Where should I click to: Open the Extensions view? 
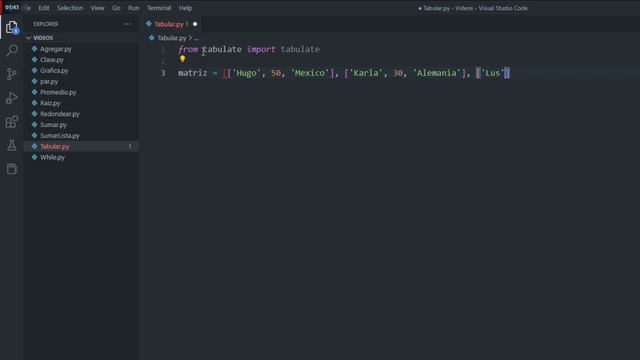click(x=12, y=122)
